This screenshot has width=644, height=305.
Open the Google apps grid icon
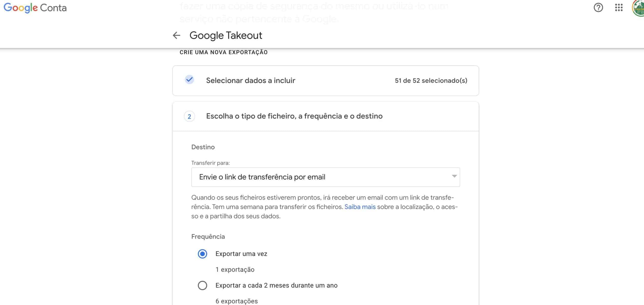[619, 8]
